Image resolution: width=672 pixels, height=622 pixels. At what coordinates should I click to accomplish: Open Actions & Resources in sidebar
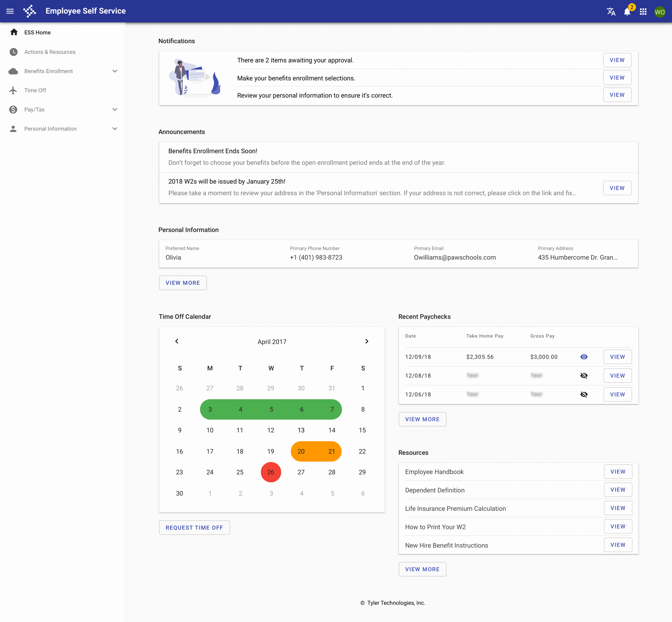[50, 52]
